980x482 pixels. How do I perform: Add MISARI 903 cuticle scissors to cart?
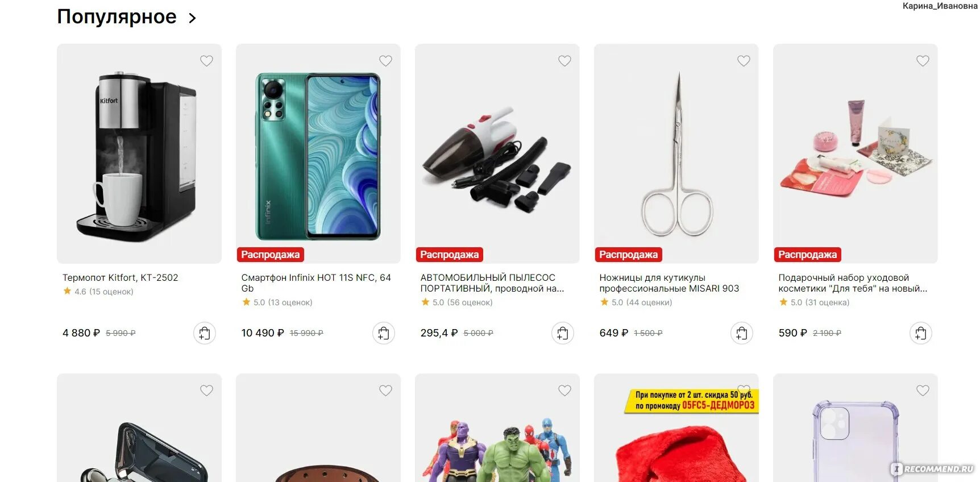742,333
